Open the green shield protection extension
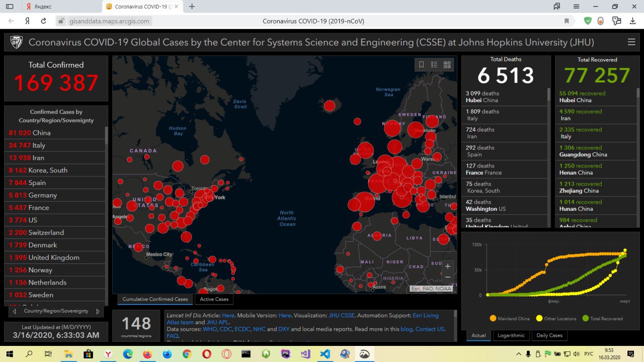644x362 pixels. tap(588, 21)
